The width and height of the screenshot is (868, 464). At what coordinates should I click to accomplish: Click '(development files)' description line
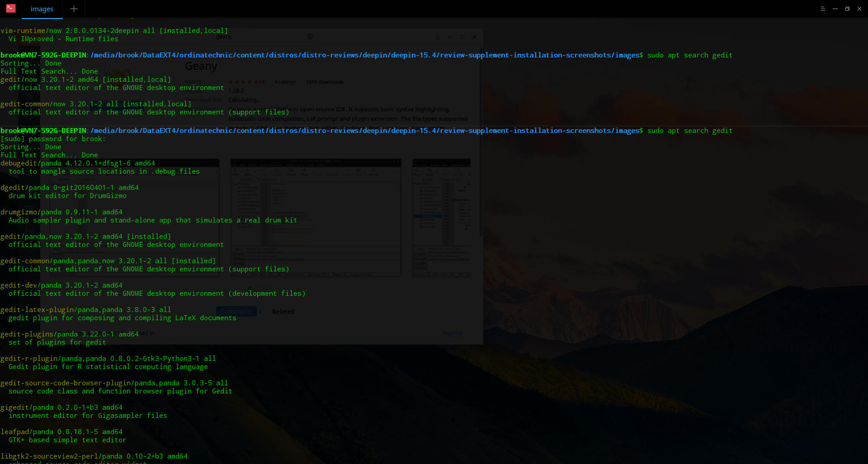157,294
